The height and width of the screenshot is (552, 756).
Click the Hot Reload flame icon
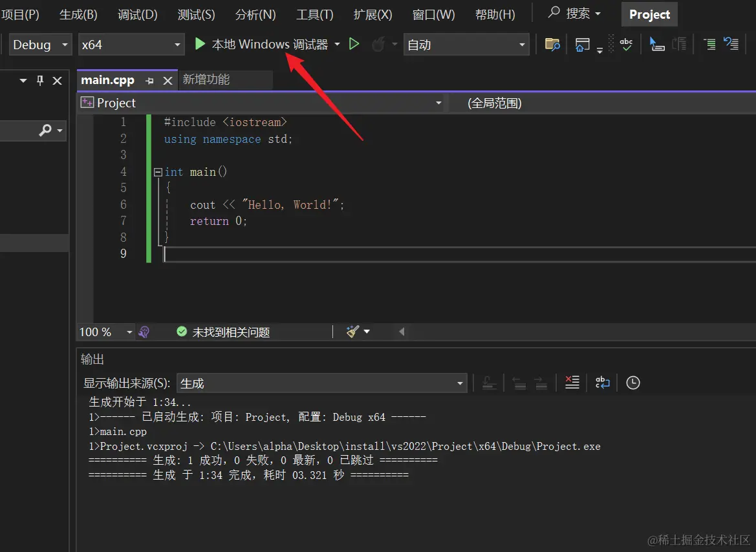point(378,45)
